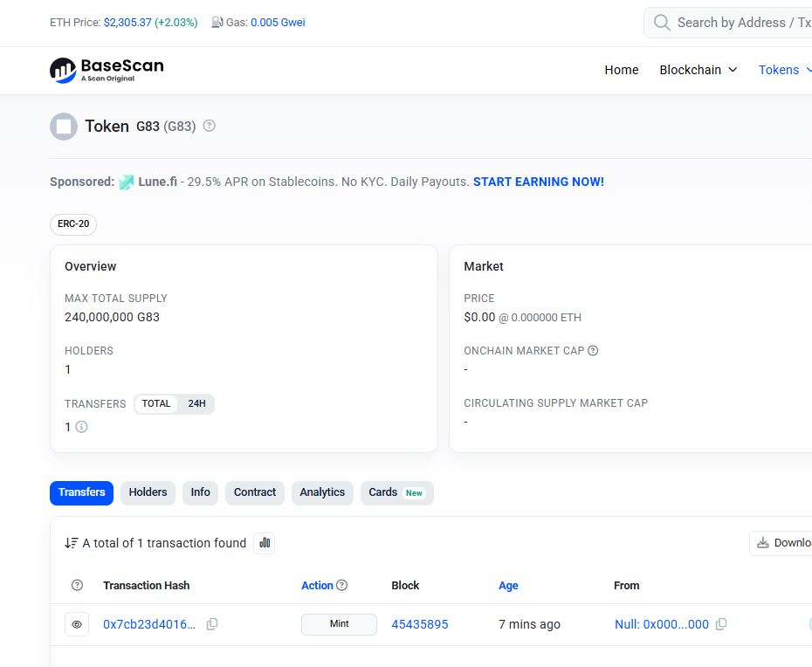Open the transfers analytics chart icon
The height and width of the screenshot is (667, 812).
coord(264,543)
